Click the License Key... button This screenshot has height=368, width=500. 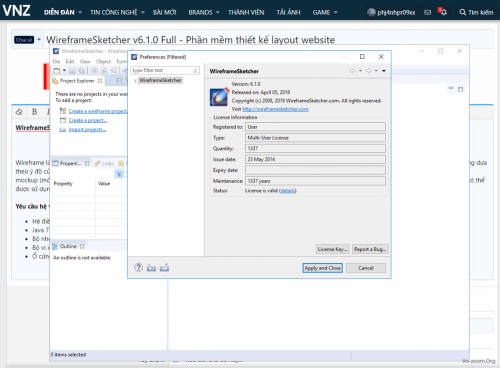click(x=333, y=249)
